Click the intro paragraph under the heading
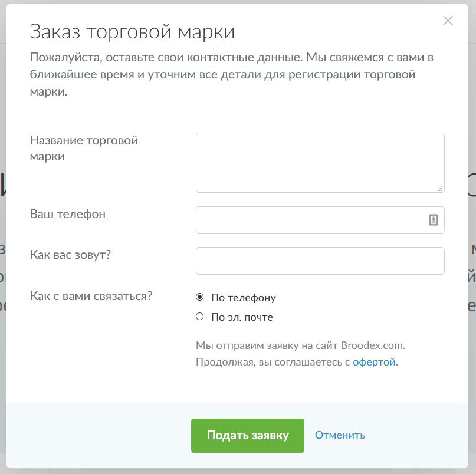The height and width of the screenshot is (474, 476). pyautogui.click(x=232, y=75)
